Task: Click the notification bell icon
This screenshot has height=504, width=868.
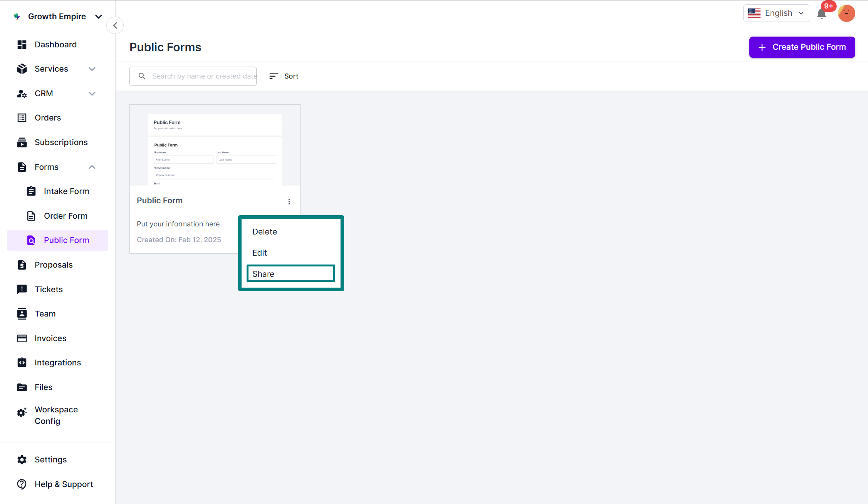Action: pyautogui.click(x=821, y=14)
